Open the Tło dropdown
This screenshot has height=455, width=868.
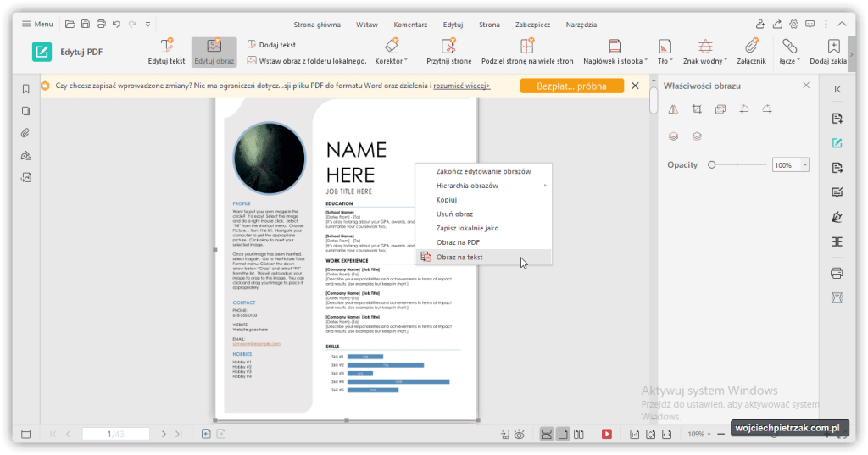[665, 52]
